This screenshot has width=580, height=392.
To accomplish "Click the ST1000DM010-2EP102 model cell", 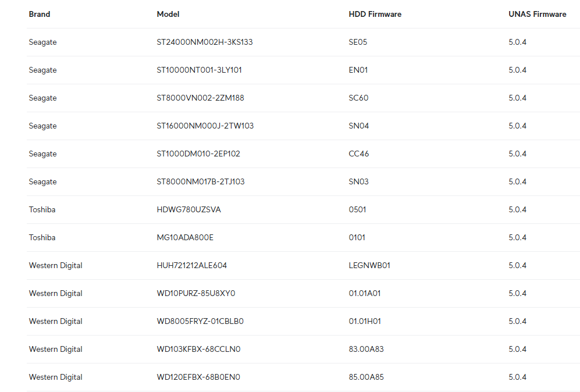I will pos(198,154).
